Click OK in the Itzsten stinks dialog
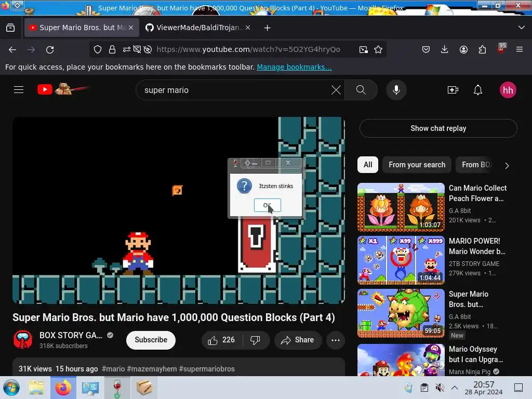 click(268, 205)
